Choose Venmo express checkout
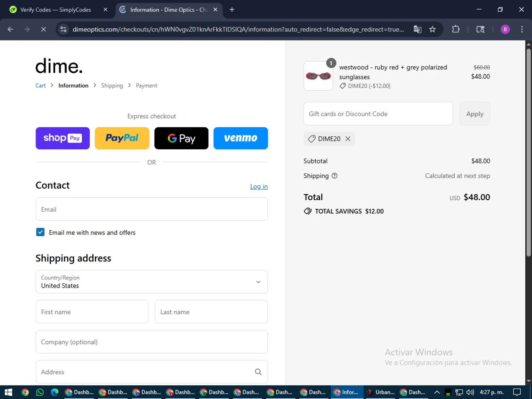Viewport: 532px width, 399px height. [x=241, y=138]
